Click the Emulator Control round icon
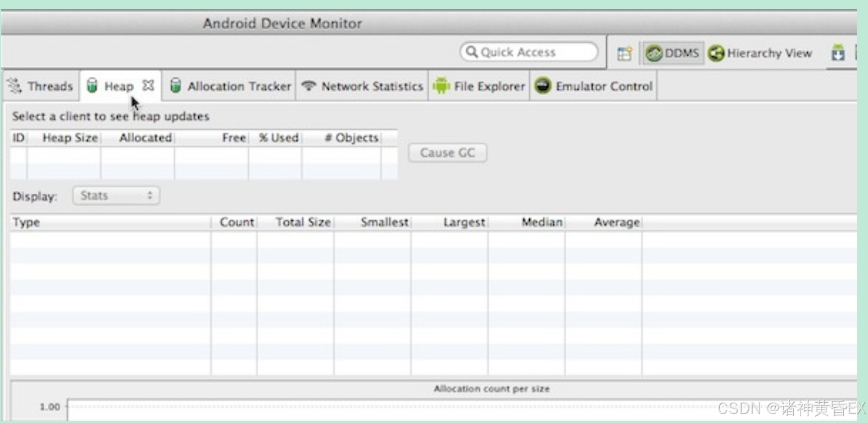 (x=542, y=86)
